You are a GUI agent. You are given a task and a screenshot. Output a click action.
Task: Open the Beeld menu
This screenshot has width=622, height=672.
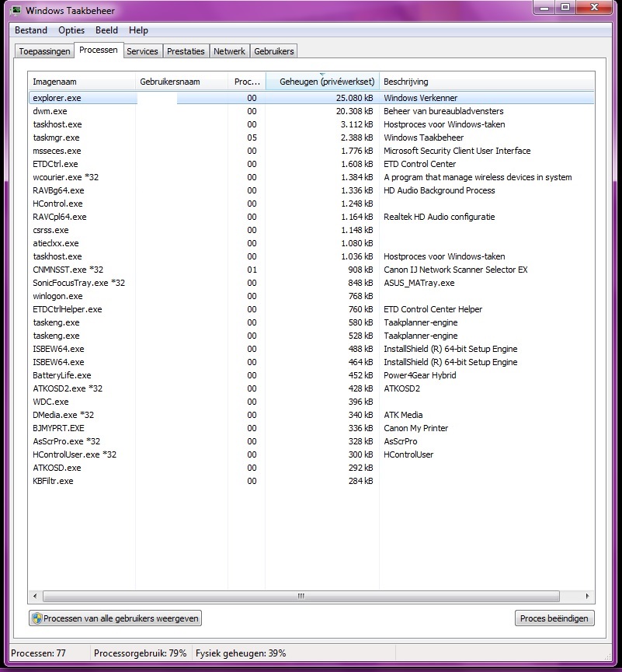[106, 30]
